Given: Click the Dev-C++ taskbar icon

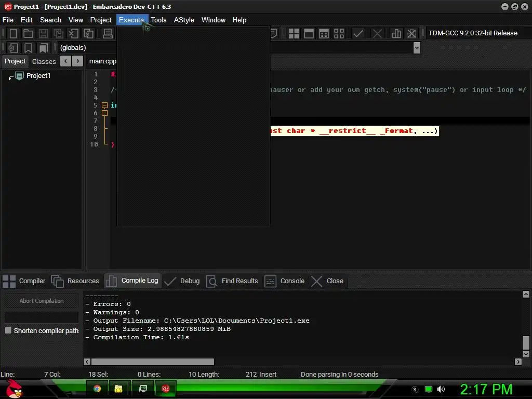Looking at the screenshot, I should 166,389.
